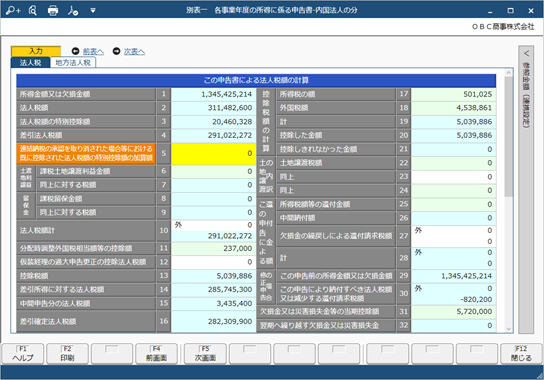Open the 前表へ link
Viewport: 544px width, 380px height.
click(93, 52)
